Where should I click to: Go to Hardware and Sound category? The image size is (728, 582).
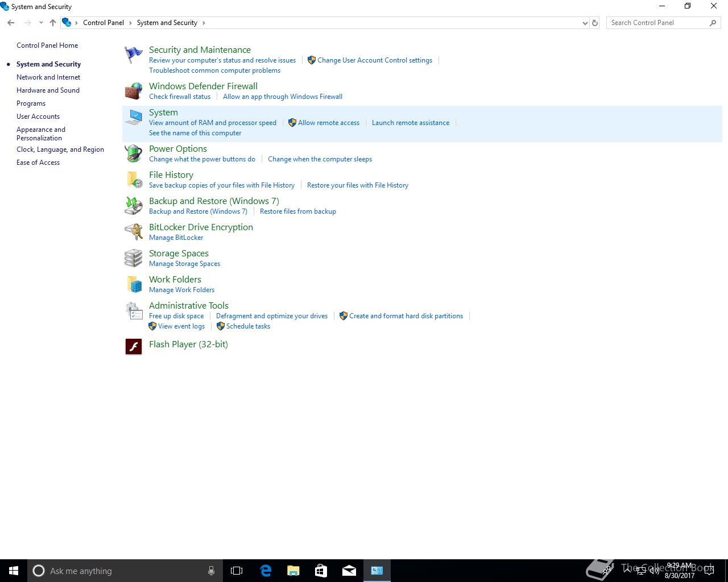pyautogui.click(x=48, y=90)
